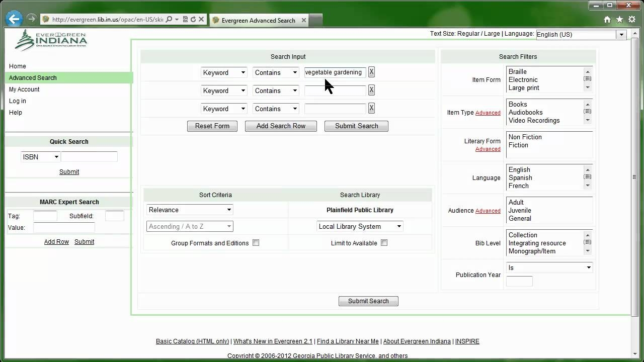Click the browser Forward arrow button

(x=31, y=19)
